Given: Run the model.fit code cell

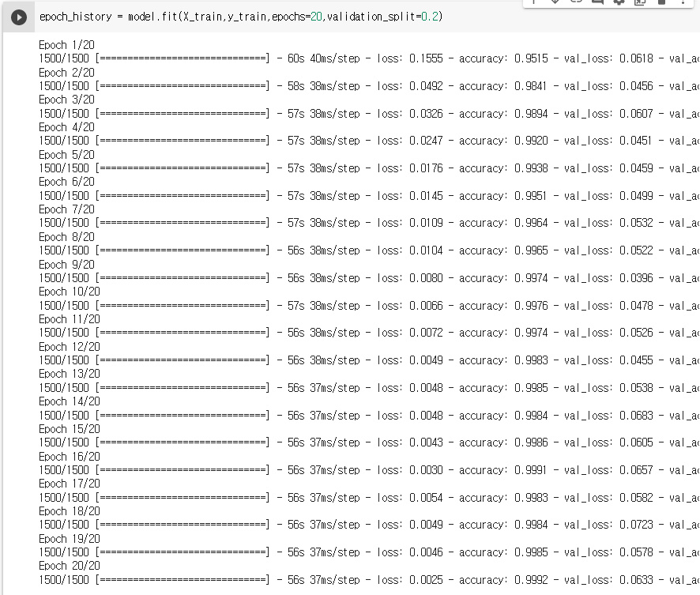Looking at the screenshot, I should click(19, 17).
